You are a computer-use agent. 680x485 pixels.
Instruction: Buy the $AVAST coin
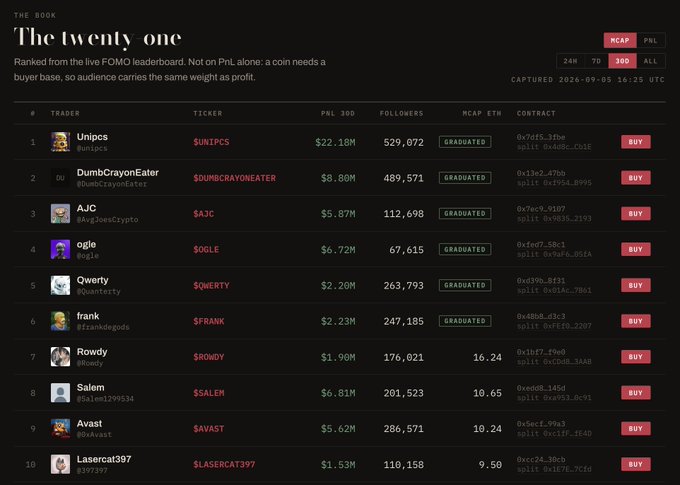(x=636, y=429)
